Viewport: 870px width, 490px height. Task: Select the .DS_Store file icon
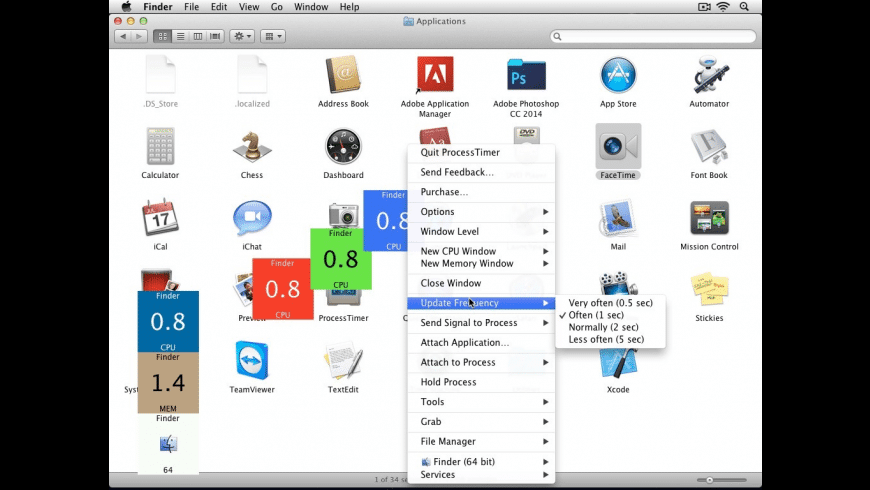[160, 74]
